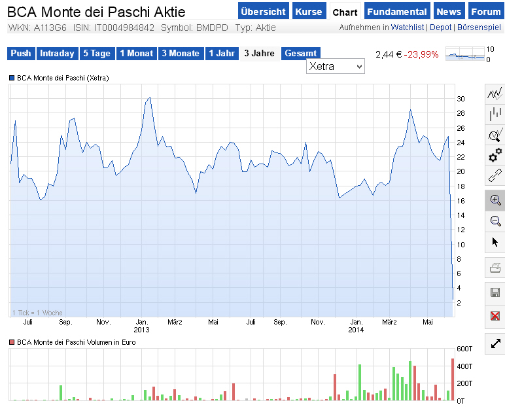Click the price chart peak near Jan. 2013
This screenshot has height=420, width=505.
[150, 97]
